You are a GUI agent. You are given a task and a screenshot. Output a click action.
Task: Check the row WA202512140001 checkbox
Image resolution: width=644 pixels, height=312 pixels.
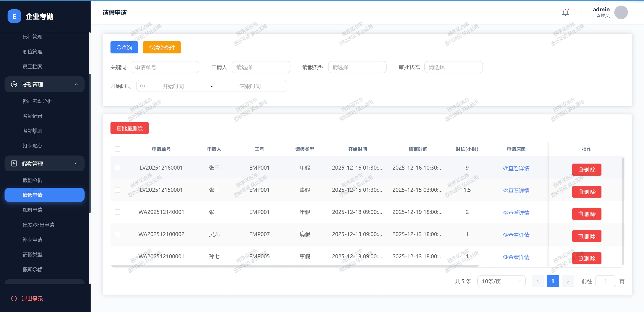(118, 212)
